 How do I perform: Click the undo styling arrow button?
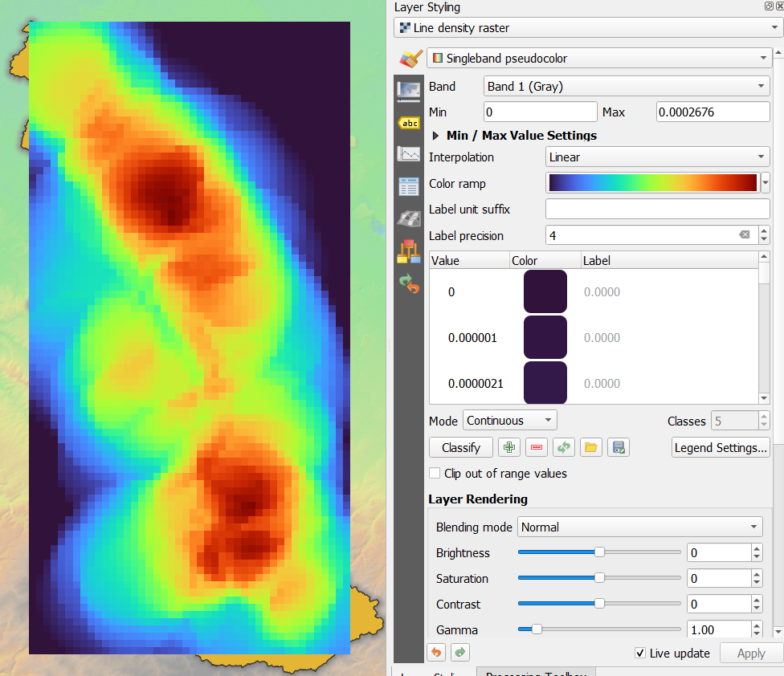[435, 653]
